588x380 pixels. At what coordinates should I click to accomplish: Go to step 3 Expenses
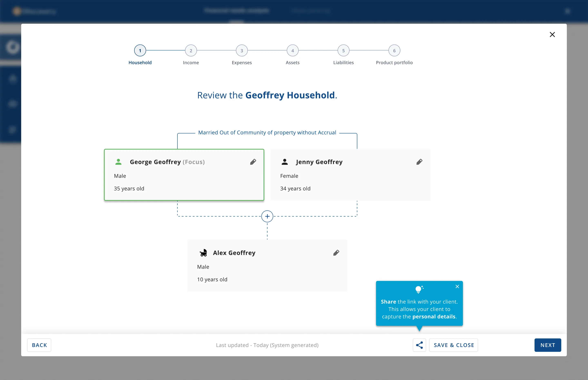(x=242, y=51)
